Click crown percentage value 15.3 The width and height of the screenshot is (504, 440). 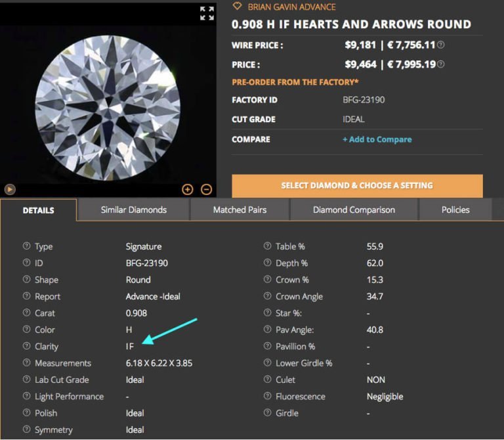click(375, 280)
